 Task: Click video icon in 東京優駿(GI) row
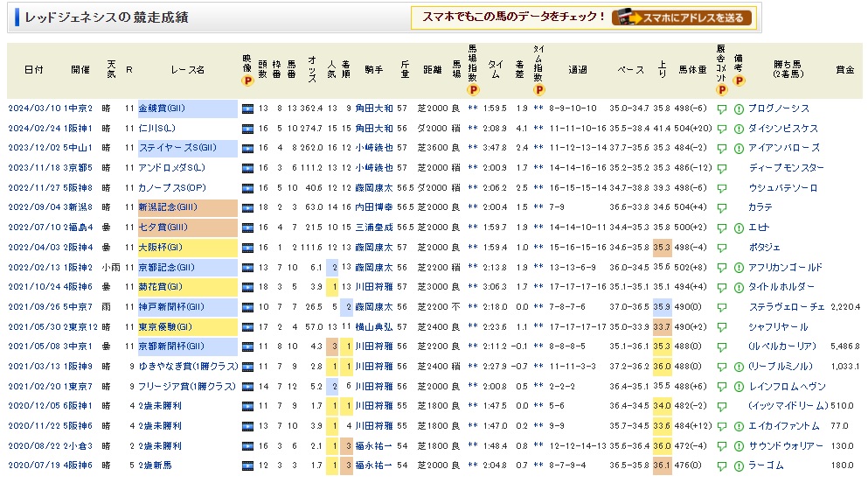pos(247,325)
